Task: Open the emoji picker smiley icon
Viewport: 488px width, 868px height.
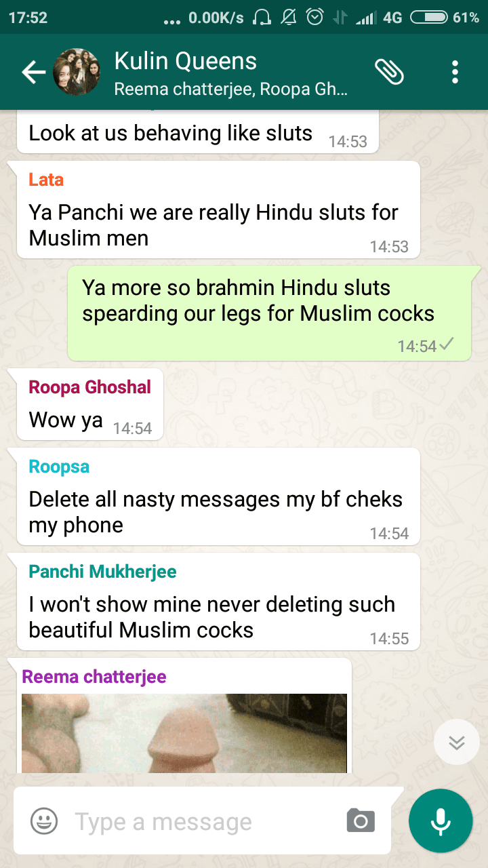Action: (44, 822)
